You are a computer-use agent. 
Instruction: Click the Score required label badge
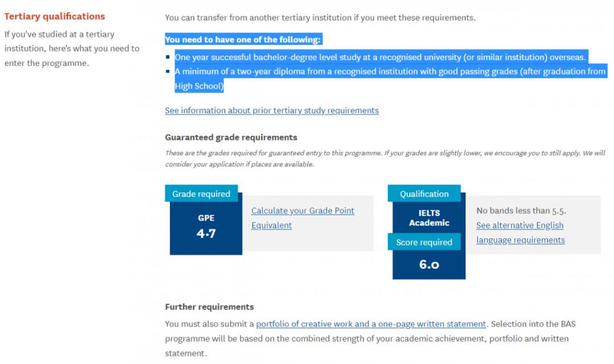coord(424,242)
